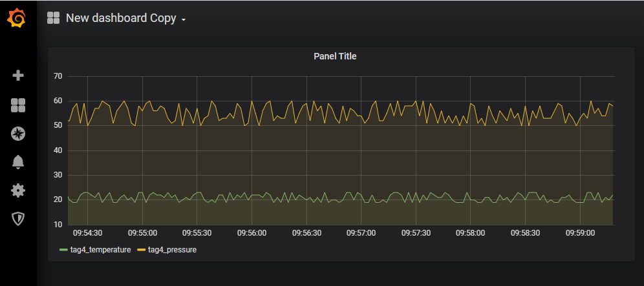This screenshot has width=644, height=286.
Task: Open the green tag4_temperature color swatch
Action: [x=63, y=249]
